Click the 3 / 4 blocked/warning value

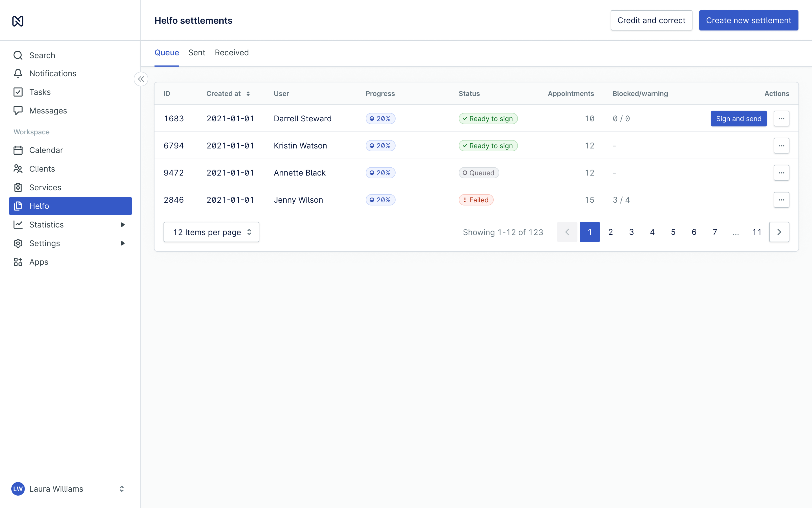(x=621, y=200)
